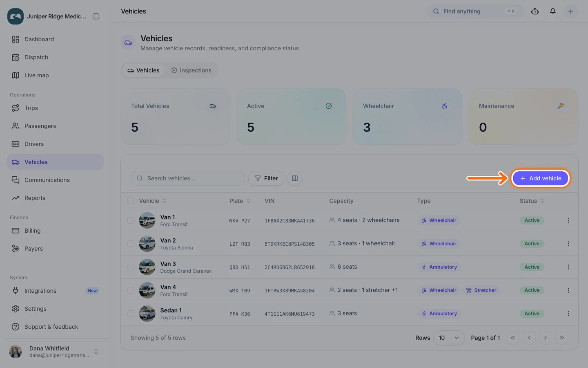Open row actions menu for Van 3

tap(568, 267)
